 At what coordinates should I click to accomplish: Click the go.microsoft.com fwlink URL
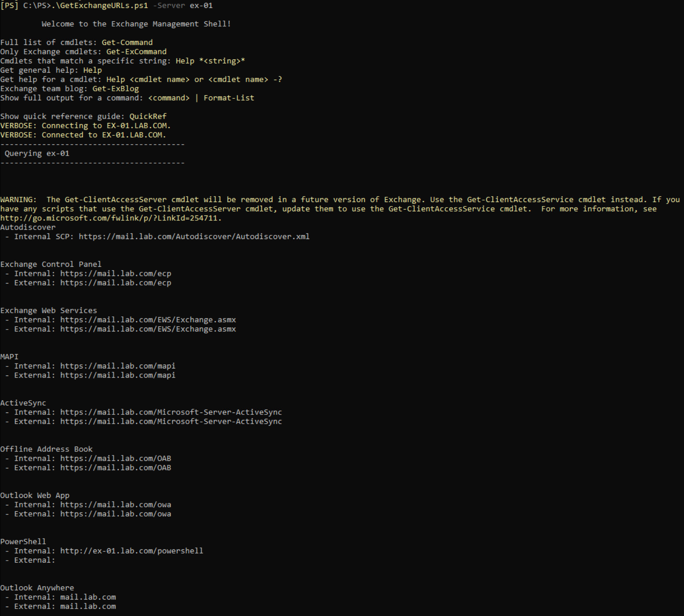click(x=111, y=218)
